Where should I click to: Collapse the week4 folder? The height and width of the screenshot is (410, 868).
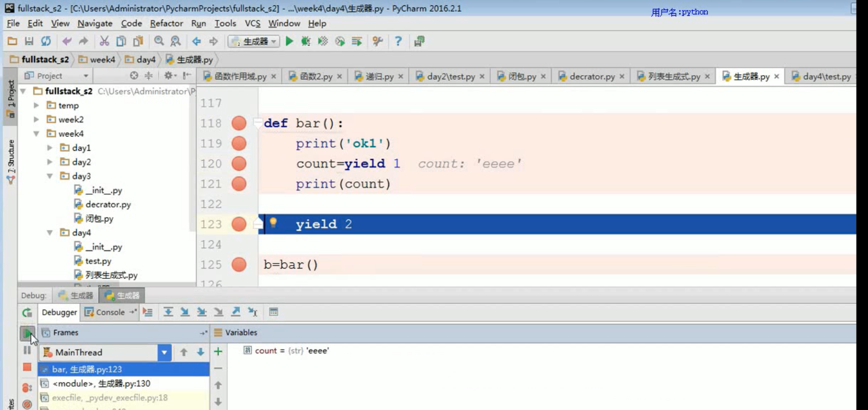tap(37, 134)
